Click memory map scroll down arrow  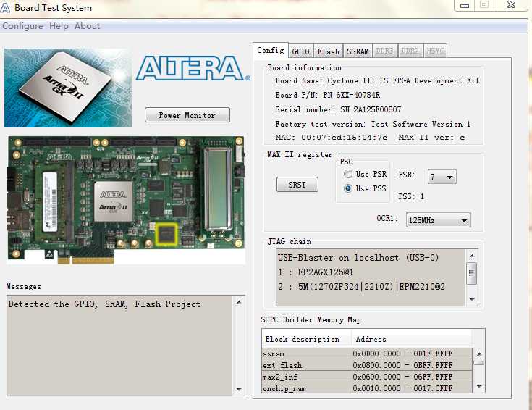[x=478, y=386]
